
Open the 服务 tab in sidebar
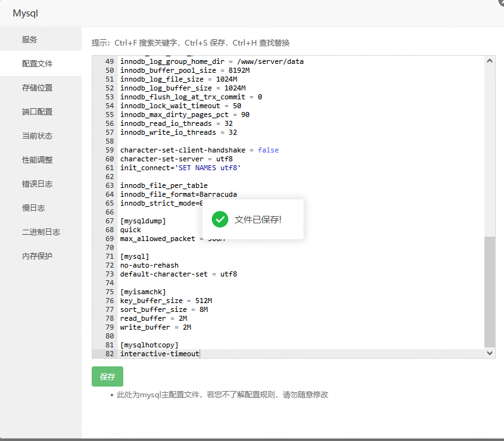pos(30,40)
